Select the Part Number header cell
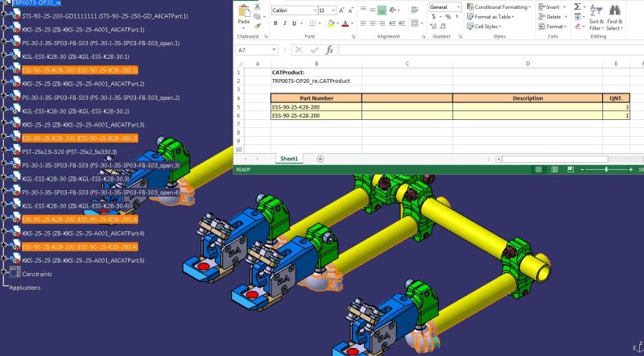The image size is (644, 356). [316, 98]
